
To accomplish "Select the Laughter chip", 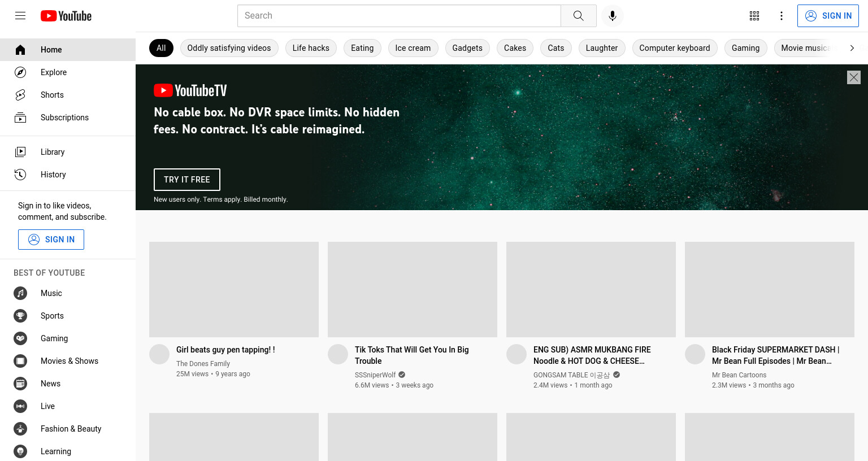I will pos(602,48).
